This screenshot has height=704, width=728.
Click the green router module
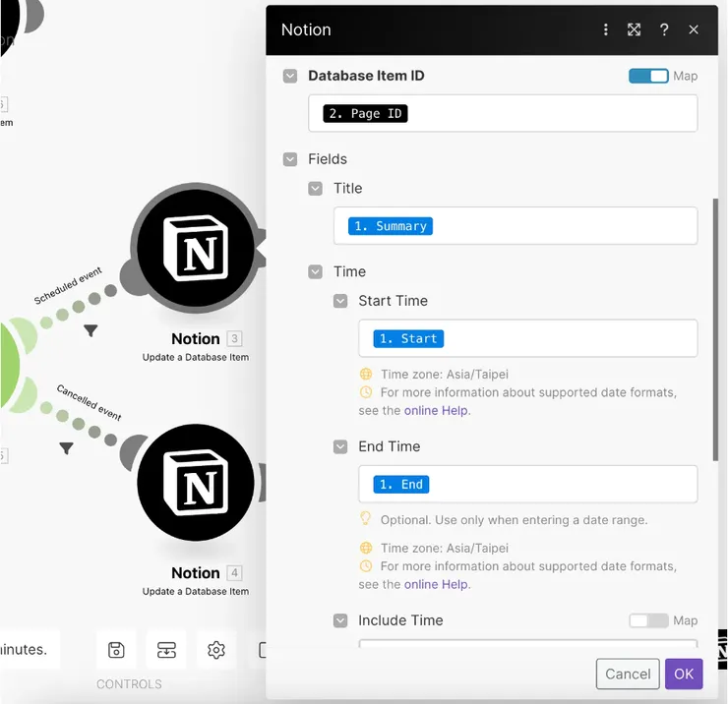point(9,365)
